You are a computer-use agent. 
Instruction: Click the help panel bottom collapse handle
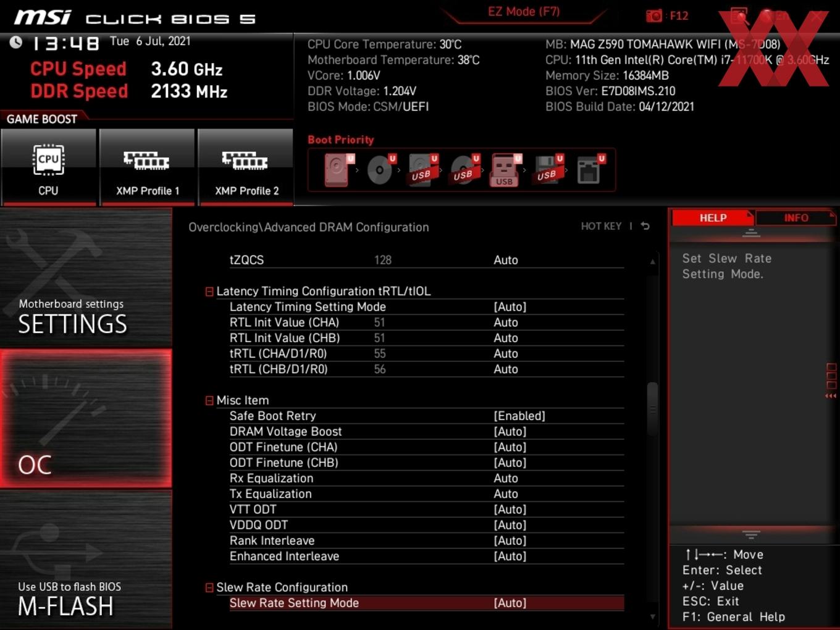click(751, 534)
